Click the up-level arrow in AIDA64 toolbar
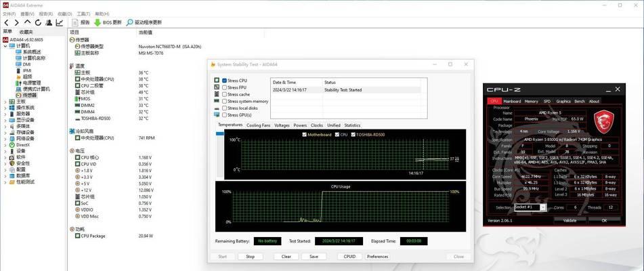 (28, 22)
